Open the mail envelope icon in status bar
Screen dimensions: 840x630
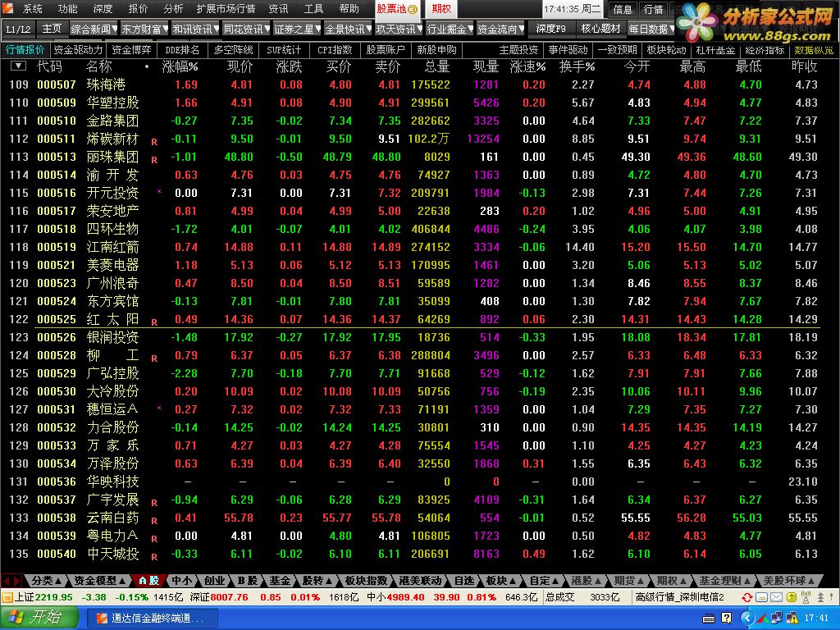(776, 597)
